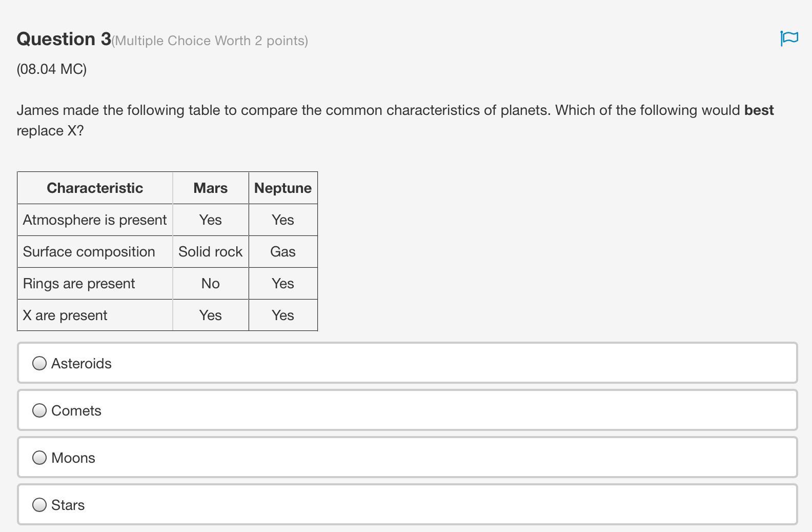Click the "Neptune" column header

click(x=283, y=188)
